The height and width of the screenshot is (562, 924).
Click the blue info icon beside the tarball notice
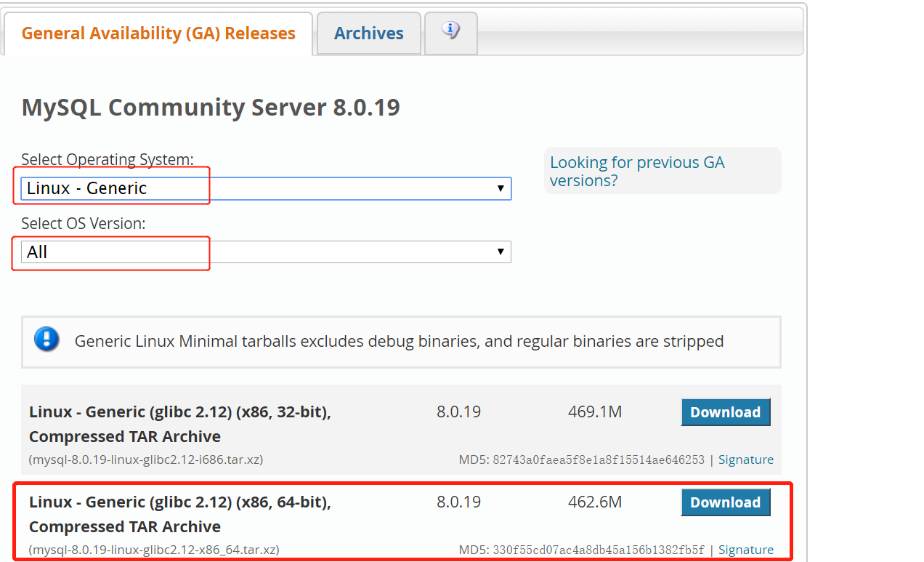tap(46, 339)
